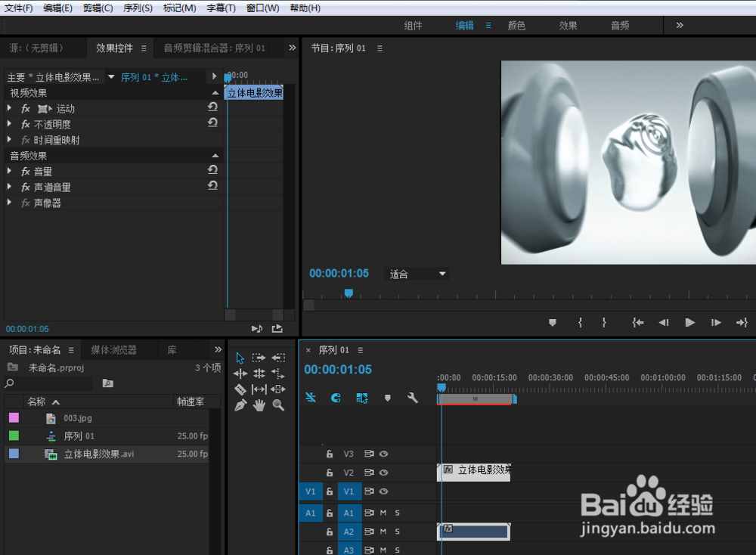Screen dimensions: 756x555
Task: Click the Program monitor playhead marker
Action: (x=349, y=293)
